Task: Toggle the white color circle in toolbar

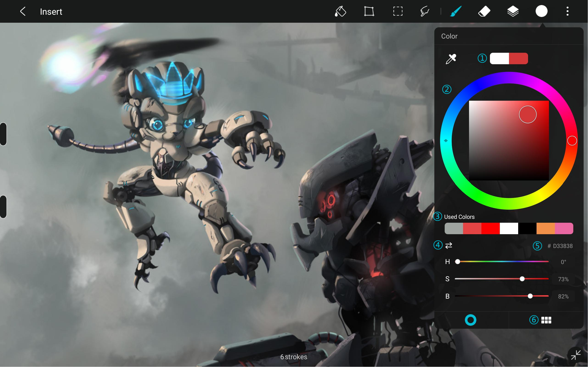Action: pos(542,11)
